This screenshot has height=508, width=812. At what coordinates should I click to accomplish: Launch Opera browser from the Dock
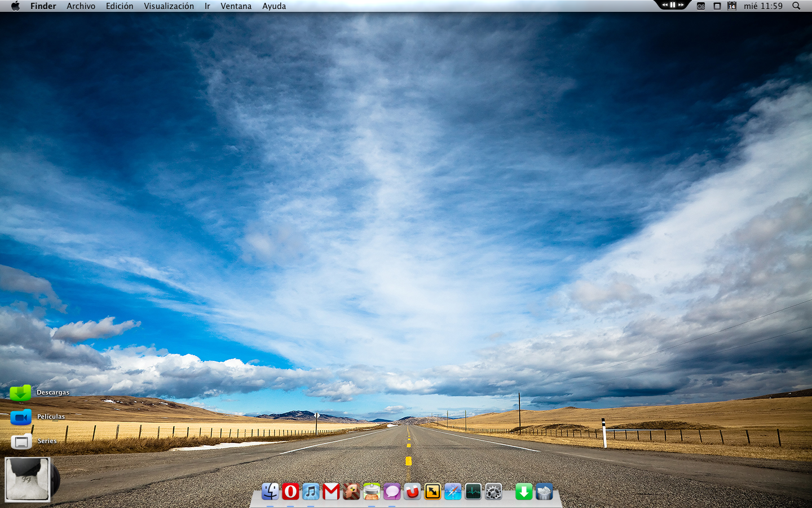click(x=290, y=491)
